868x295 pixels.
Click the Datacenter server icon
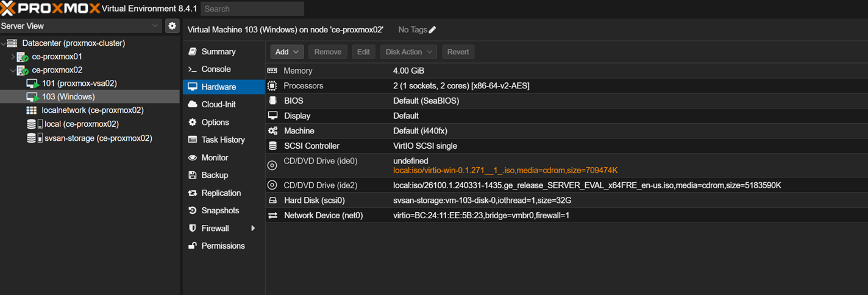[12, 43]
